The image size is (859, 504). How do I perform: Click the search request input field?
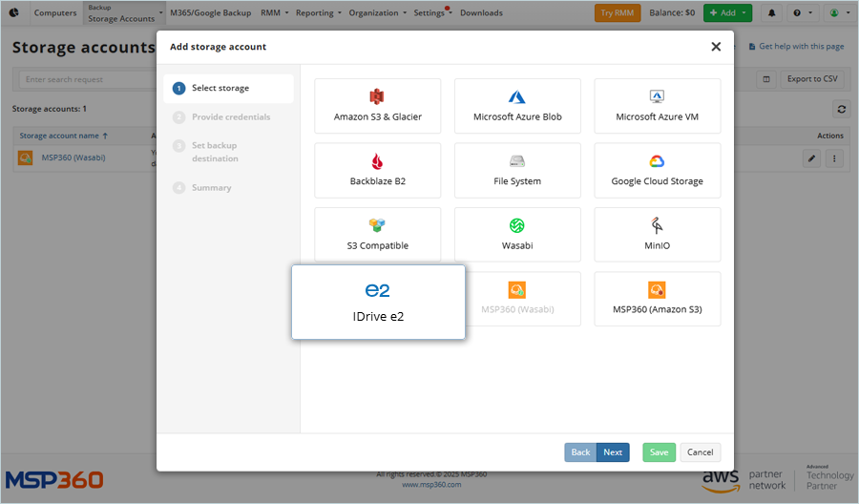pos(86,79)
